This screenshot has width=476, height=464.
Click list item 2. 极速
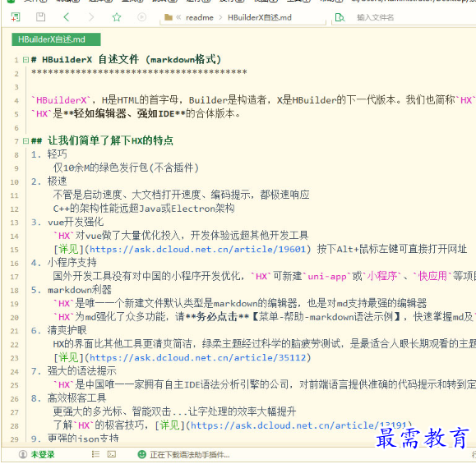point(49,181)
